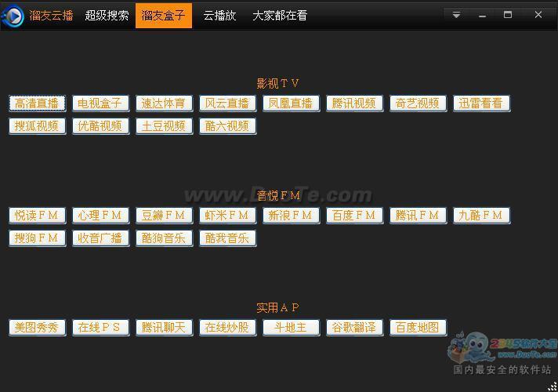The height and width of the screenshot is (392, 558).
Task: Select the 溜友盒子 tab
Action: (x=164, y=16)
